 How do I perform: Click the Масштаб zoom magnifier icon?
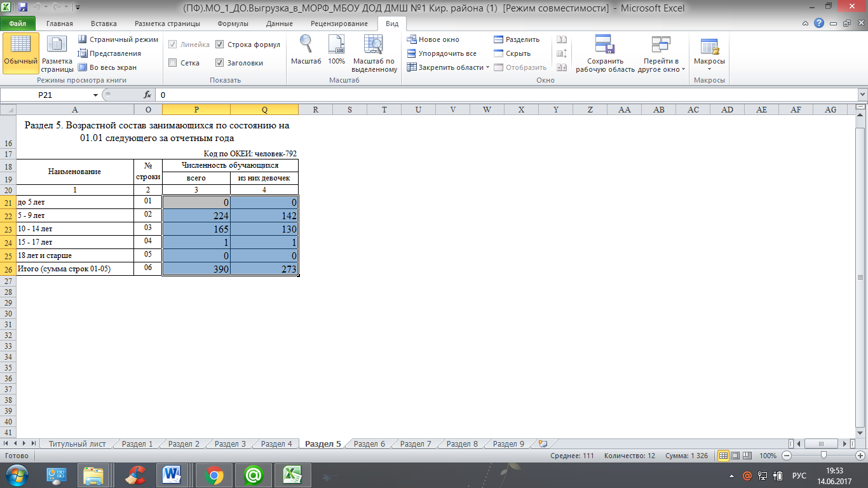tap(306, 46)
